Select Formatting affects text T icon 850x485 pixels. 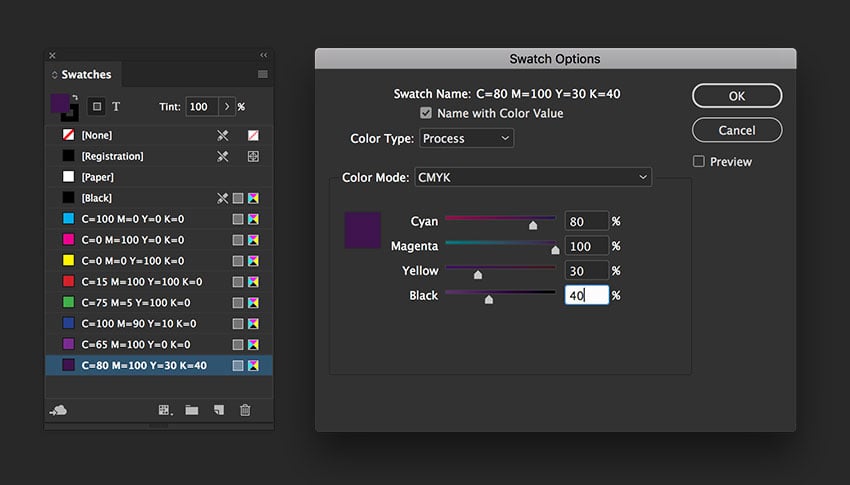click(116, 106)
